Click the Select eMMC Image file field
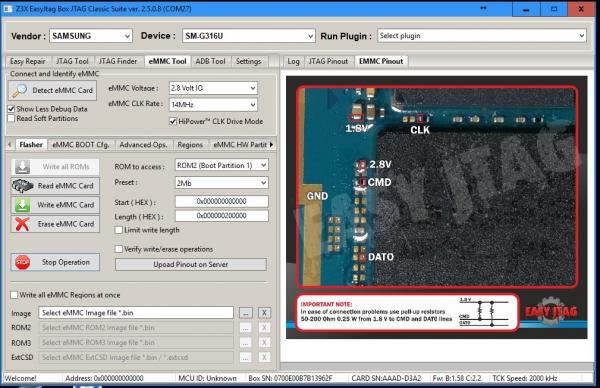 pyautogui.click(x=136, y=313)
